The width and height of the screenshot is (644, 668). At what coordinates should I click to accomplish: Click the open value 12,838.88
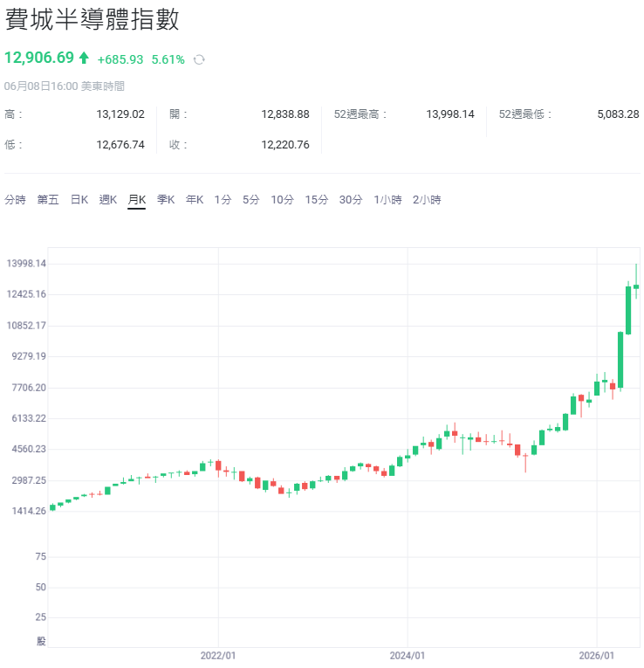coord(285,114)
